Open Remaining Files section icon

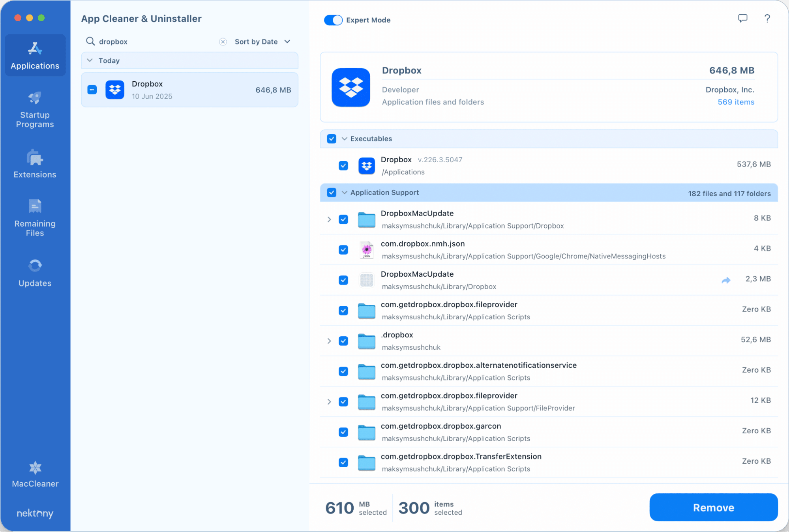coord(35,206)
